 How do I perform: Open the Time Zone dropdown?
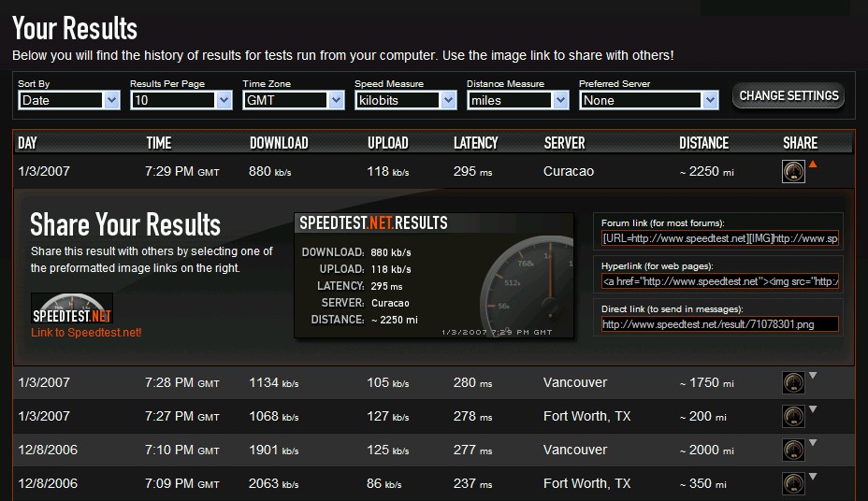[294, 100]
